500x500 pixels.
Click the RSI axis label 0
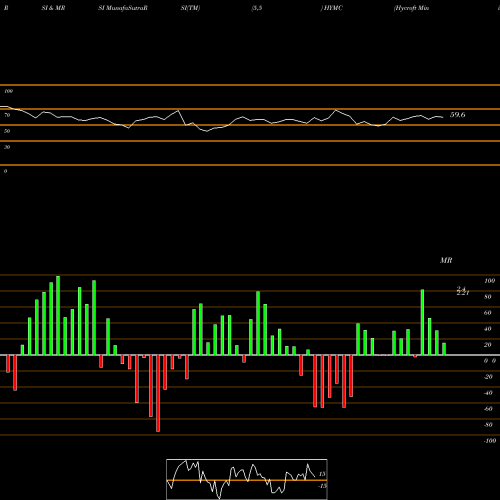(5, 171)
